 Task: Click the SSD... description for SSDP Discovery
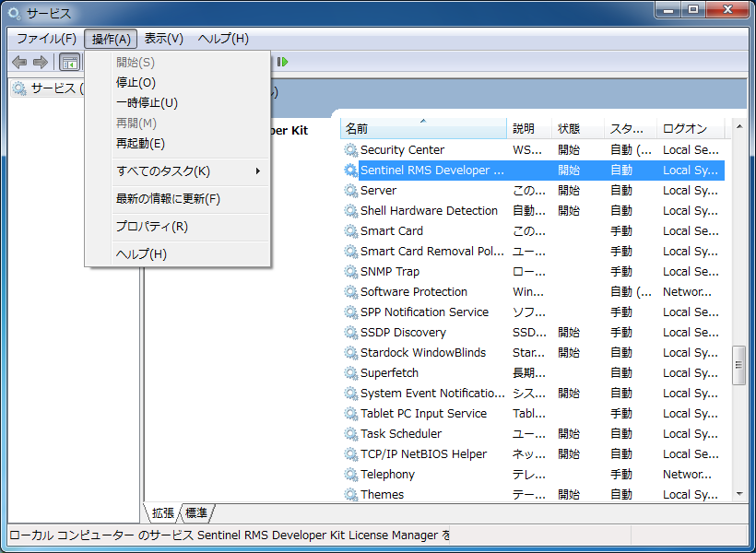529,332
